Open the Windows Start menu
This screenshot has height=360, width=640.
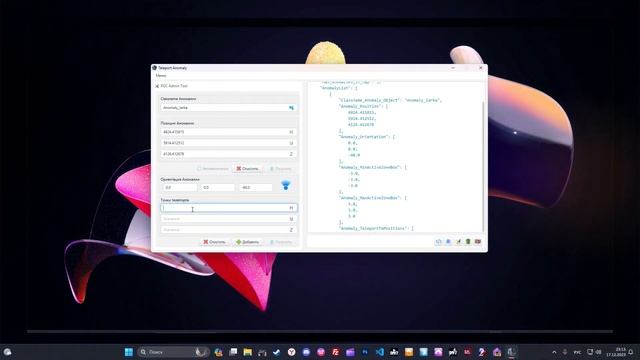pos(129,352)
